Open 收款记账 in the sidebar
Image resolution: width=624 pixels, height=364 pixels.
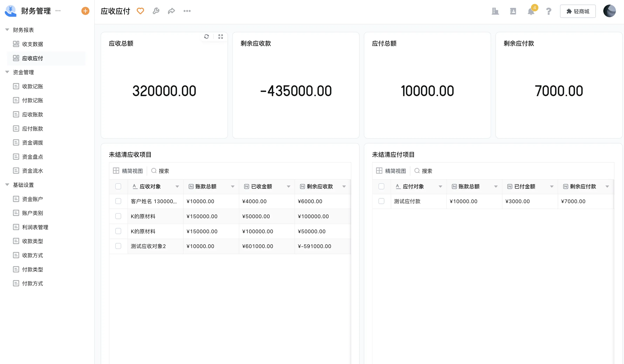[33, 86]
